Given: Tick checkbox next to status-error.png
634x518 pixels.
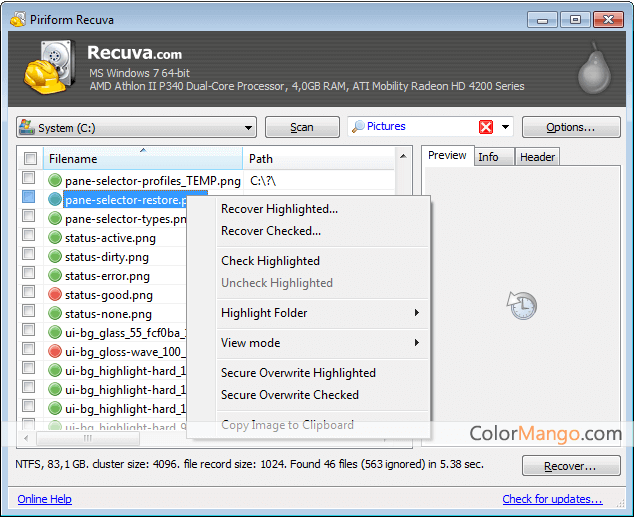Looking at the screenshot, I should (30, 276).
